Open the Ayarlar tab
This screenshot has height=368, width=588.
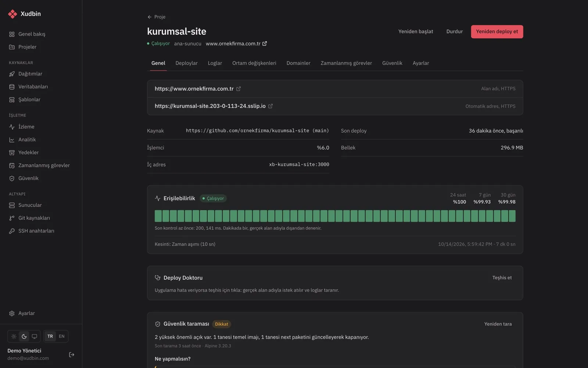click(x=421, y=63)
